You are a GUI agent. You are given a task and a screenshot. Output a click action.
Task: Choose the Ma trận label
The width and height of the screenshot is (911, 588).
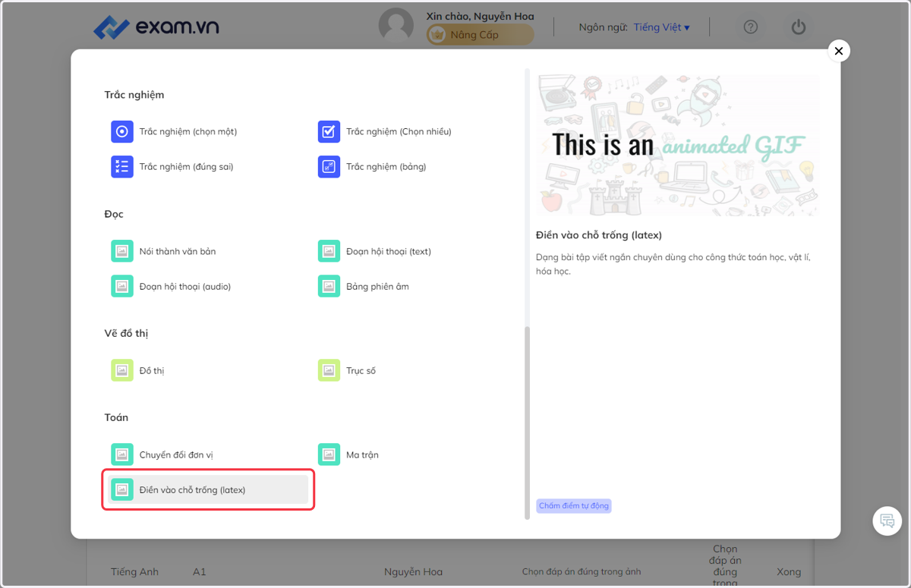click(362, 454)
